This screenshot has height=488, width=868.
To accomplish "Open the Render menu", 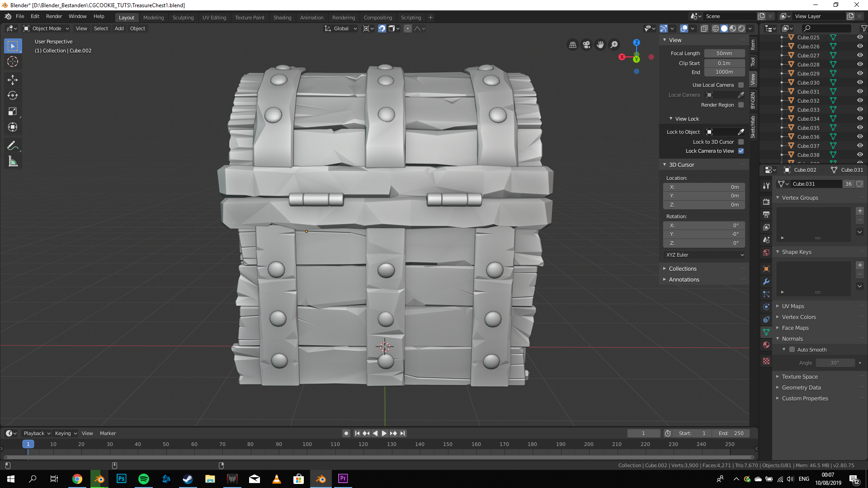I will tap(54, 16).
